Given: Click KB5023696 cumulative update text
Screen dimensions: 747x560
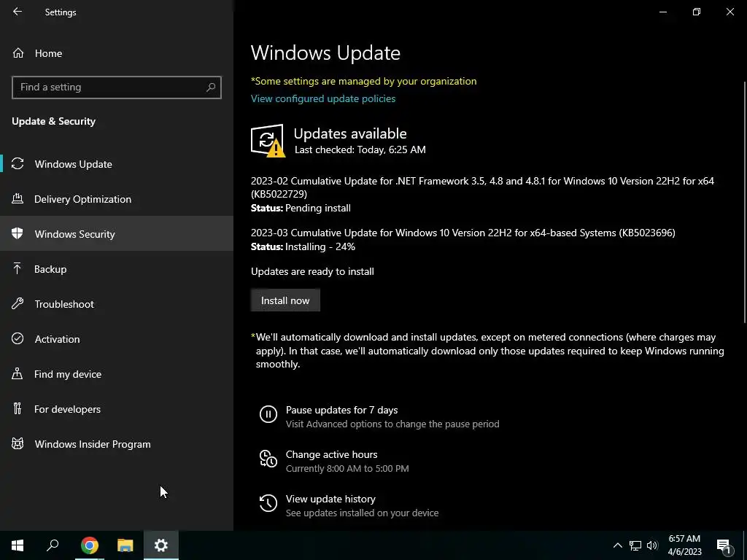Looking at the screenshot, I should (463, 233).
